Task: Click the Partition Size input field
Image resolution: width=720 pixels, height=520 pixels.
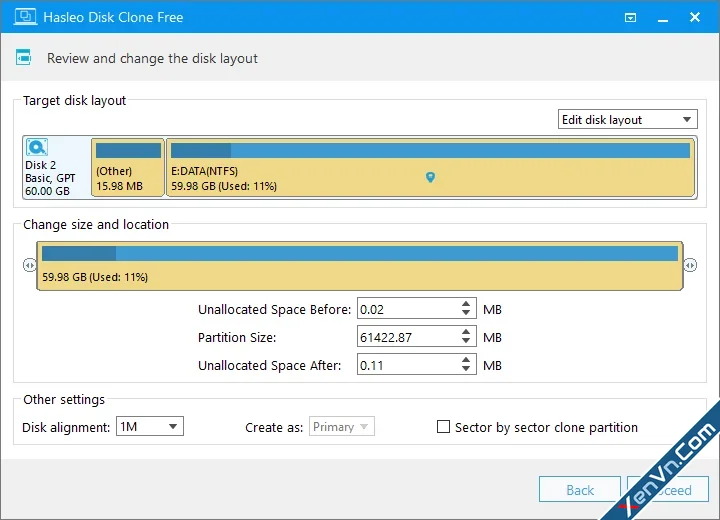Action: click(x=409, y=337)
